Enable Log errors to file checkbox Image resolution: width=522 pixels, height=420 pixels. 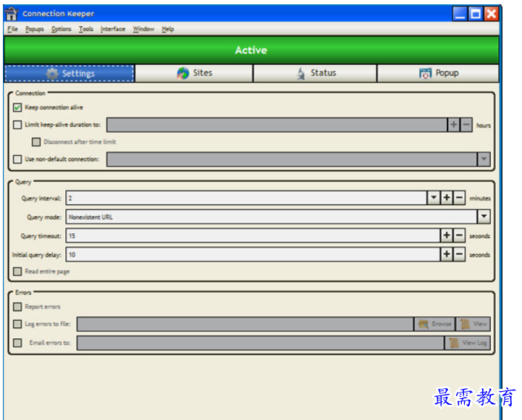point(17,324)
